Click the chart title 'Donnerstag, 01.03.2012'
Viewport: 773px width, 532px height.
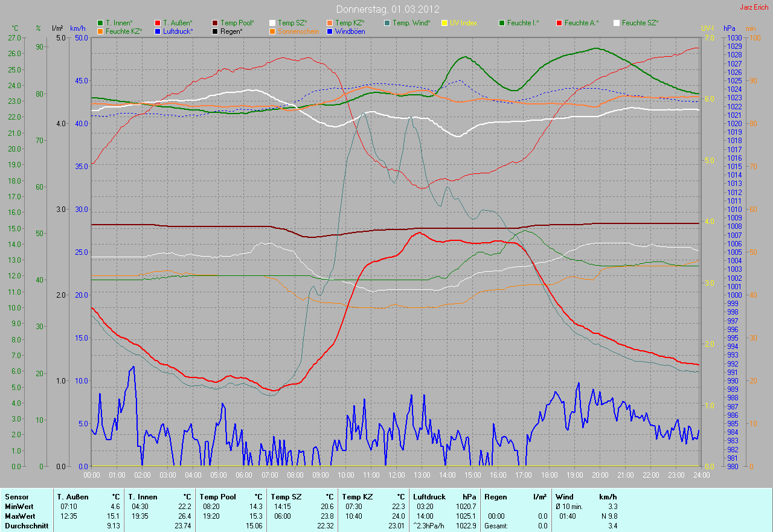coord(387,9)
